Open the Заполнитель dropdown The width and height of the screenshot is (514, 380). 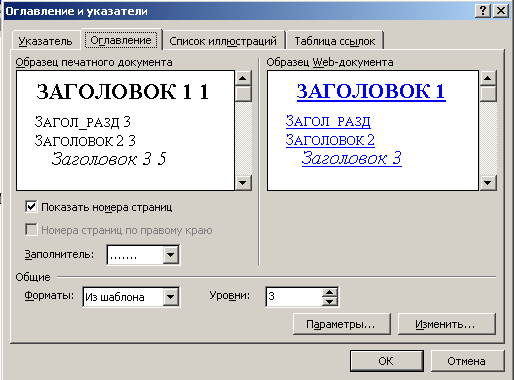click(x=170, y=255)
